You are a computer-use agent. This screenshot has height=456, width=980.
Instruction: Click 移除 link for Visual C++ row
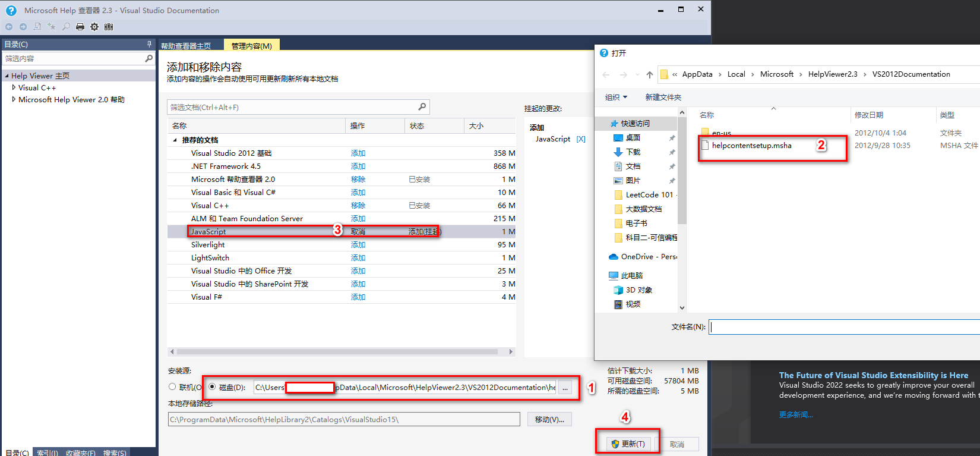point(358,205)
